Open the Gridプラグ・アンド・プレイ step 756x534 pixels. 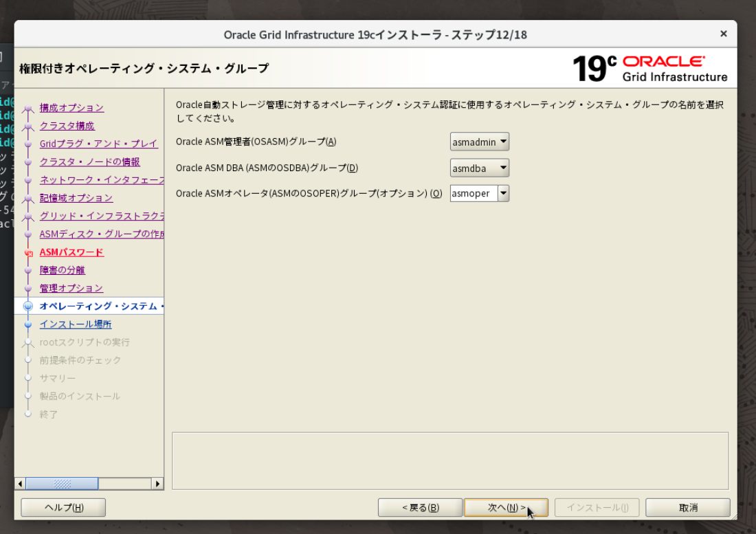[x=98, y=144]
